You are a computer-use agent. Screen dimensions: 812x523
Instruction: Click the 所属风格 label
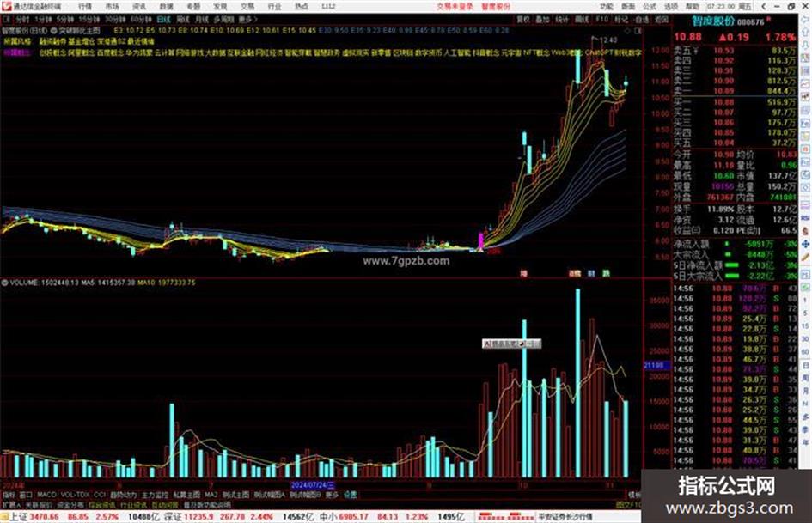17,41
